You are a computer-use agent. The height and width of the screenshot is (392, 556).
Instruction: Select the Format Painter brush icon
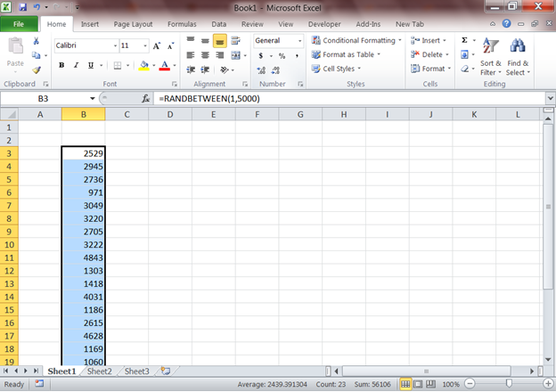coord(36,69)
